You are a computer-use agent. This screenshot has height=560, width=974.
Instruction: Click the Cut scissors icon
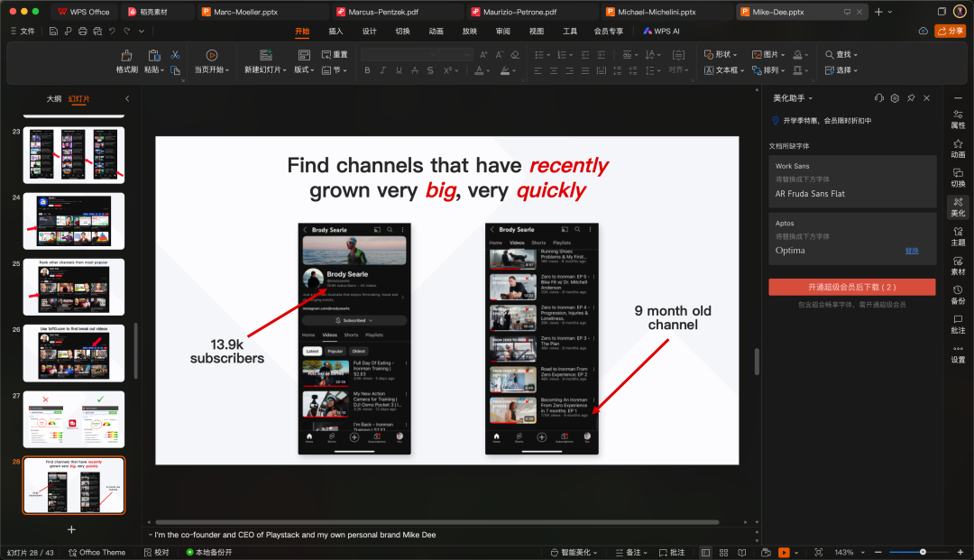pos(175,55)
